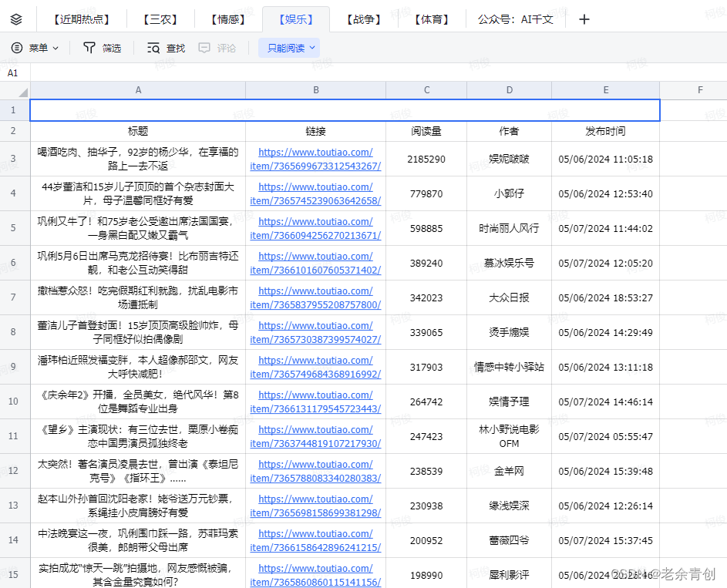Switch to the 【体育】 tab
The image size is (727, 588).
tap(432, 19)
